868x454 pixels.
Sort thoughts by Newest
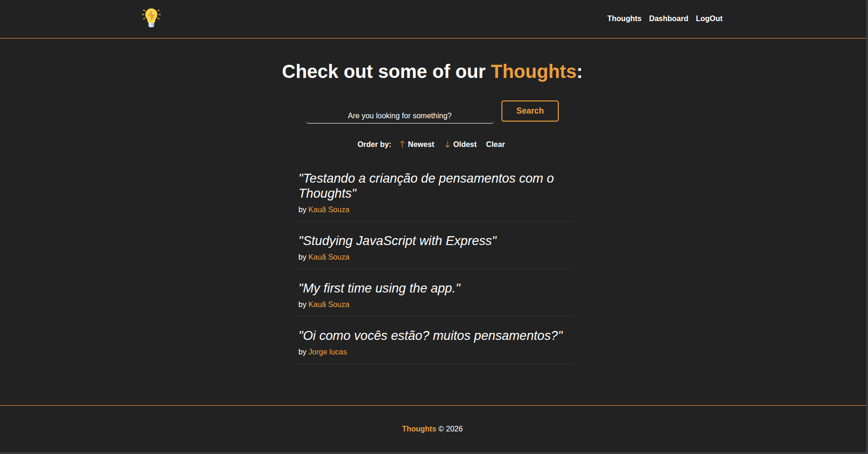(421, 144)
